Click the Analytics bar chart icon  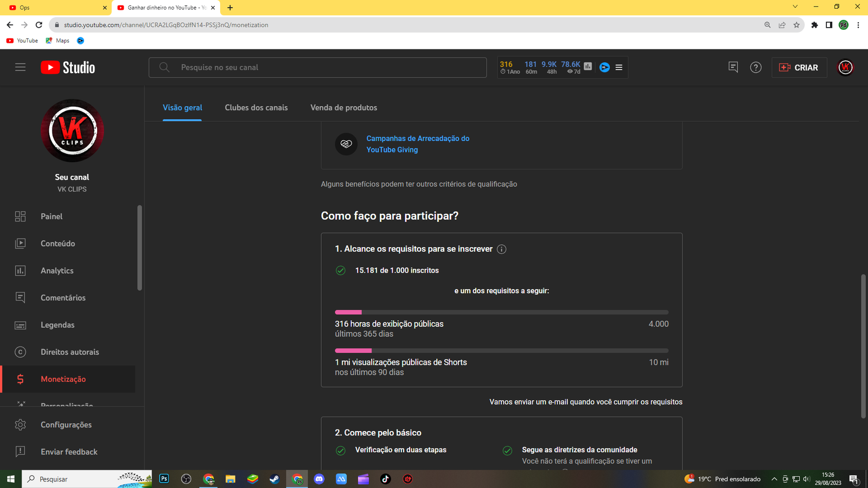click(20, 271)
